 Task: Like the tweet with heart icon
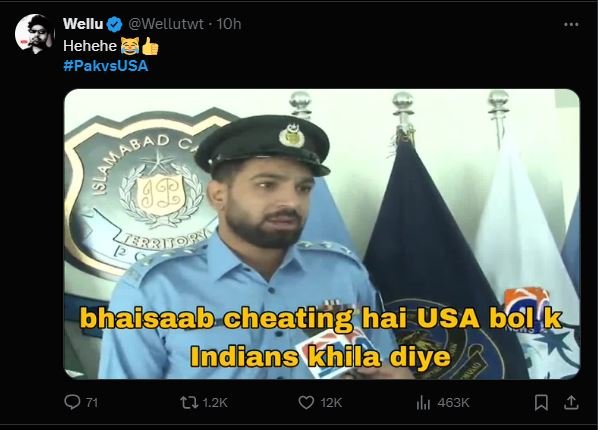pos(306,403)
